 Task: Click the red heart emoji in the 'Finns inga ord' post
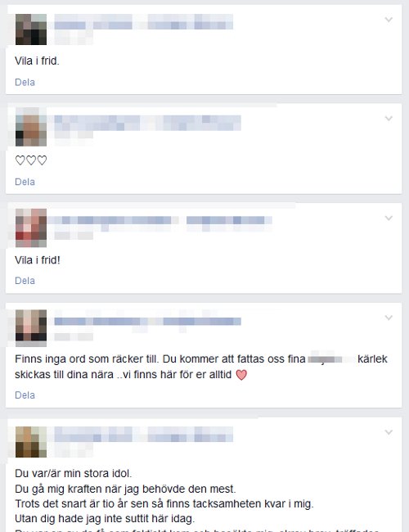241,375
